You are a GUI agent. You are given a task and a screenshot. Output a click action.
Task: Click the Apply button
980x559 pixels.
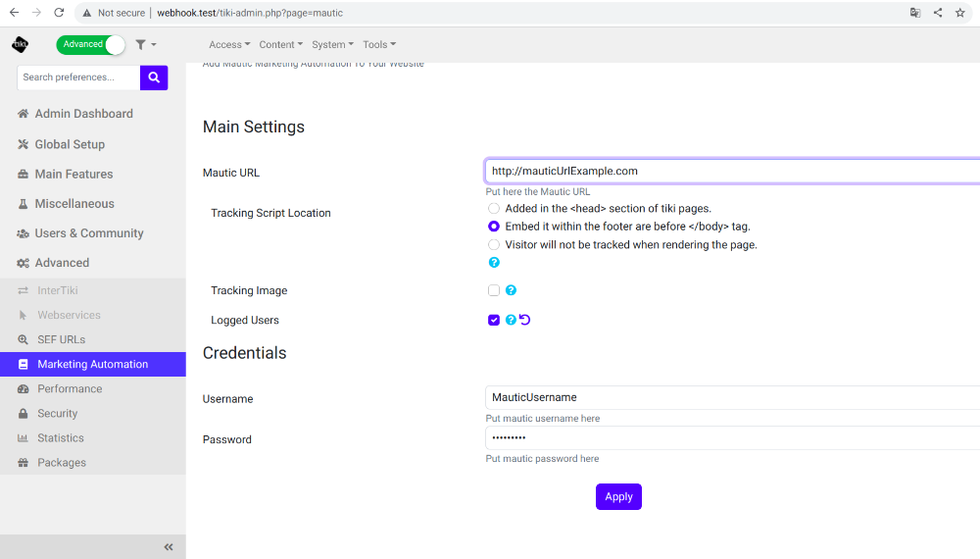(618, 496)
